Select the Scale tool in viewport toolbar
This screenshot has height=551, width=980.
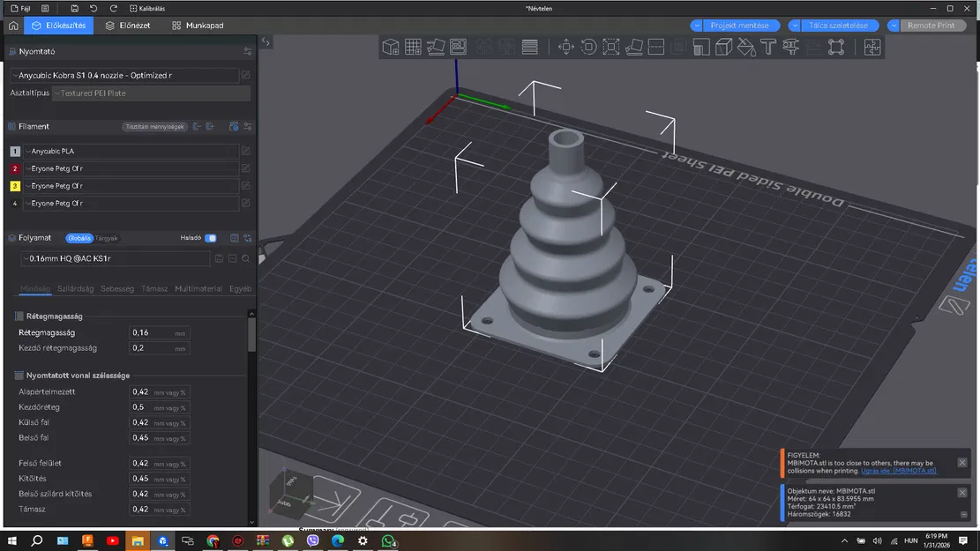tap(611, 47)
